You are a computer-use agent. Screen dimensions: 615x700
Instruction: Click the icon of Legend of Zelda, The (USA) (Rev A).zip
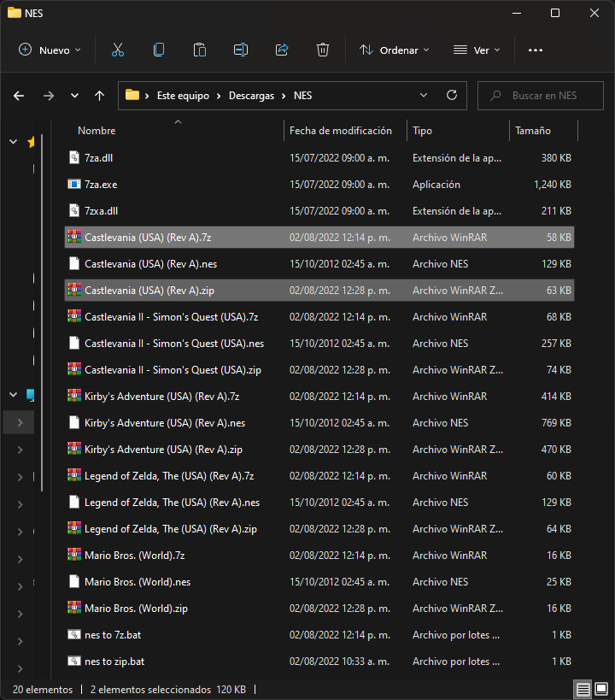point(74,528)
